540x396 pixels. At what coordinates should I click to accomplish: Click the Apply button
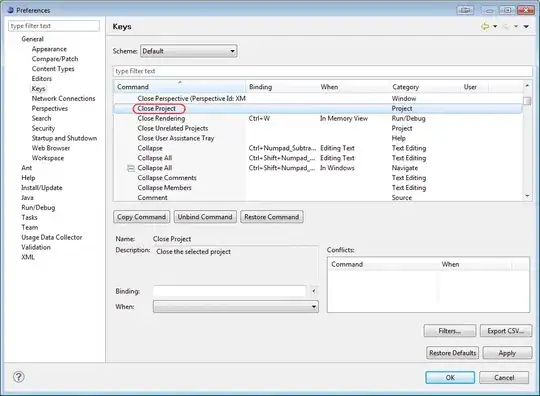(507, 353)
